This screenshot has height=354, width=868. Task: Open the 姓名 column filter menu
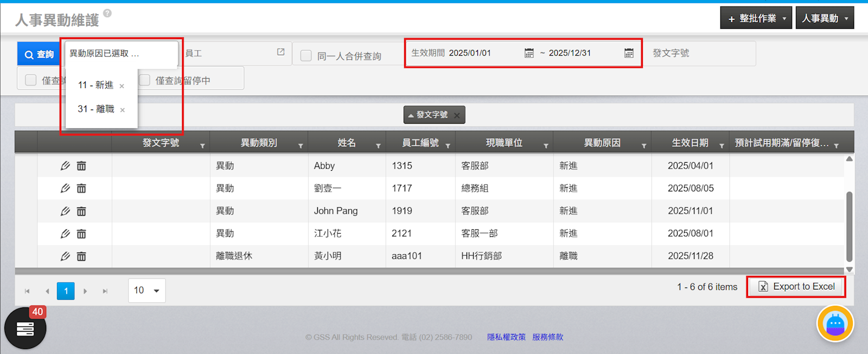(x=378, y=146)
